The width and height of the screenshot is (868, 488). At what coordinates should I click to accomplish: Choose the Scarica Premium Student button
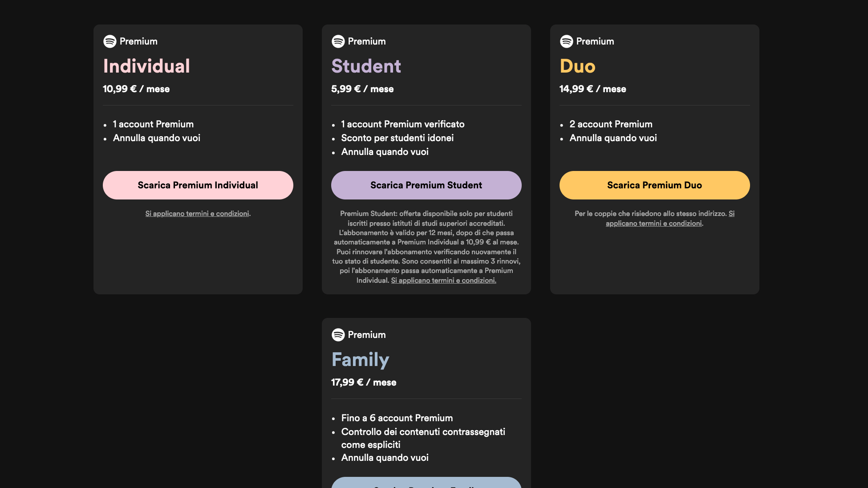pos(426,185)
